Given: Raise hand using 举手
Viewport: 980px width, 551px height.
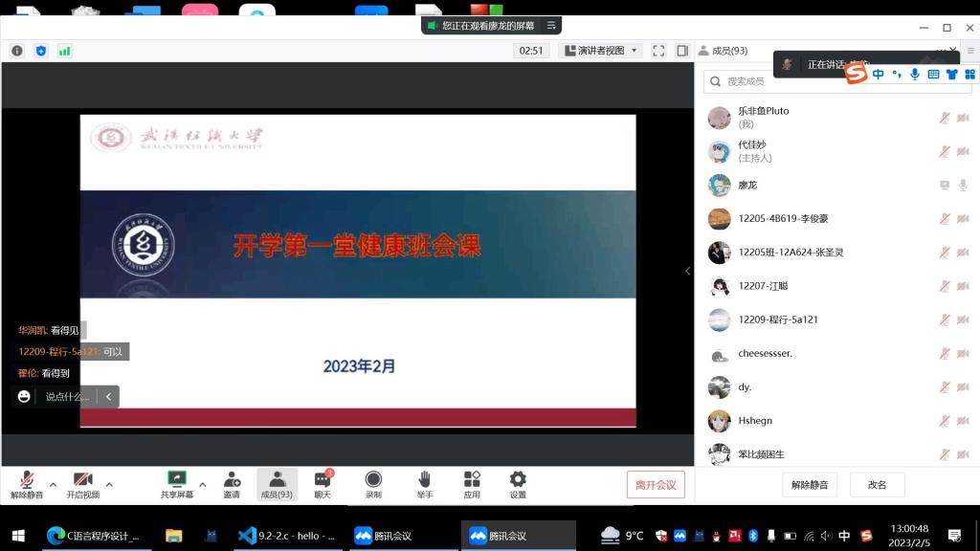Looking at the screenshot, I should (424, 484).
